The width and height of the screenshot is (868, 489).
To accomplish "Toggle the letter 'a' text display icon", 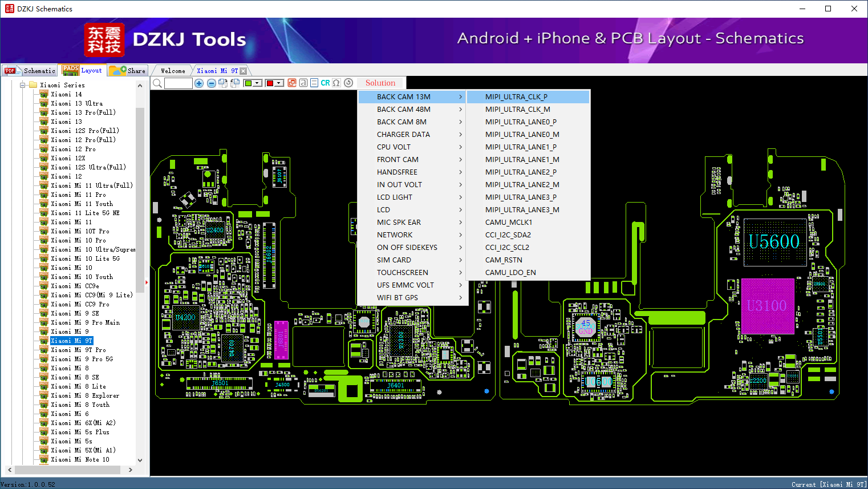I will [303, 83].
